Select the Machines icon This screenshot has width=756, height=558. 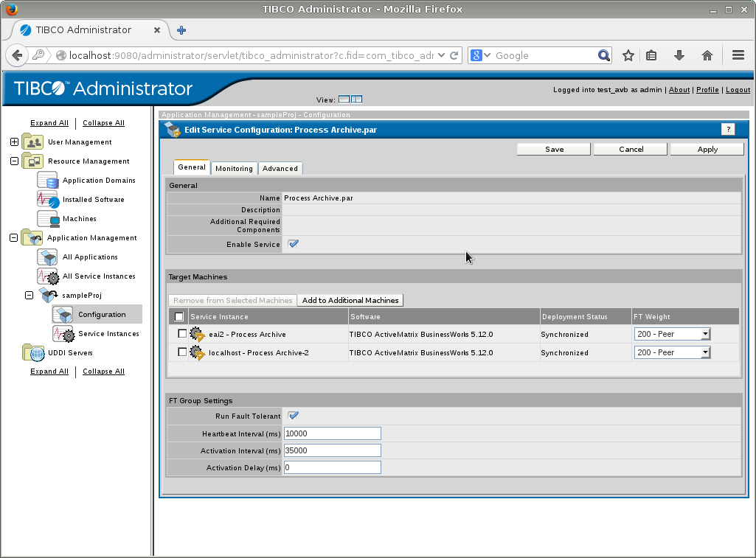point(47,219)
